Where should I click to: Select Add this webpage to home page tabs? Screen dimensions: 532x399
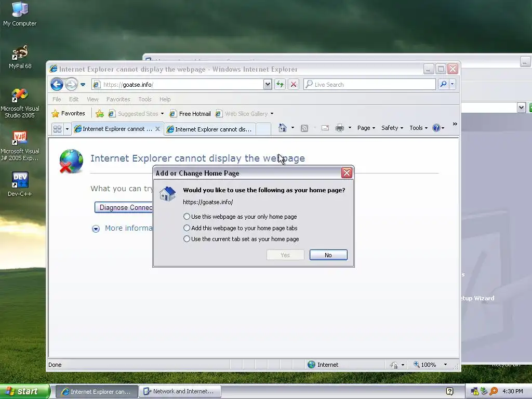(187, 228)
